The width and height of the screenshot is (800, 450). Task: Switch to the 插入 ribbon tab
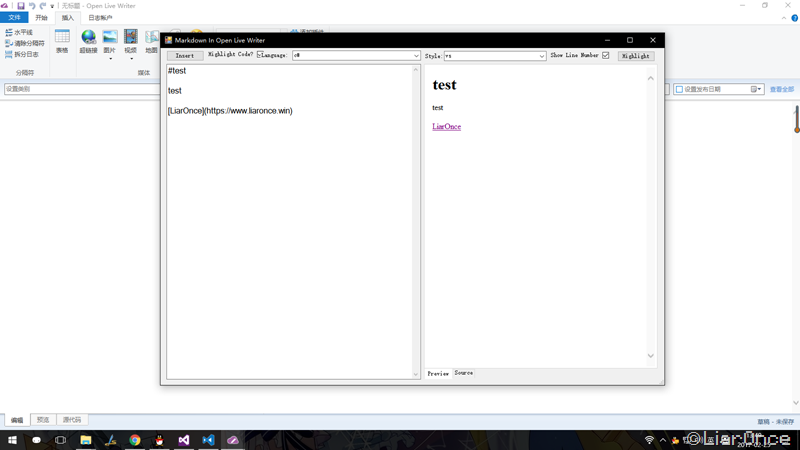(x=67, y=17)
